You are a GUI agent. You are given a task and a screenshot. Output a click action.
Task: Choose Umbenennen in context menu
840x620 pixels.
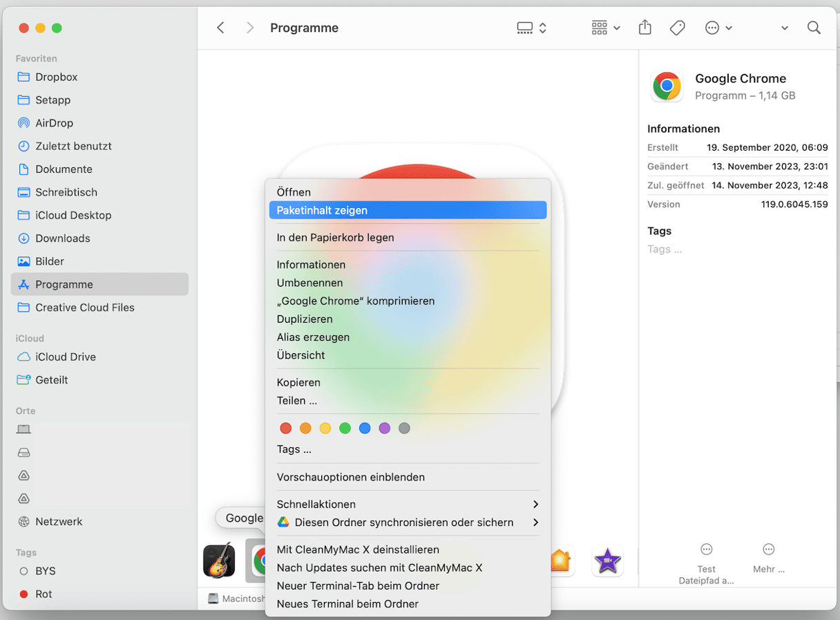(408, 283)
